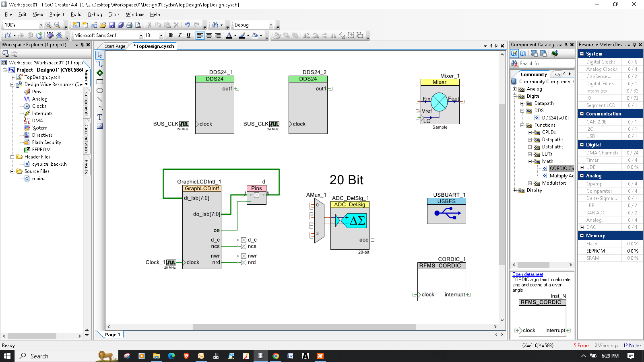Select the text tool T icon
The height and width of the screenshot is (362, 644).
coord(100,117)
